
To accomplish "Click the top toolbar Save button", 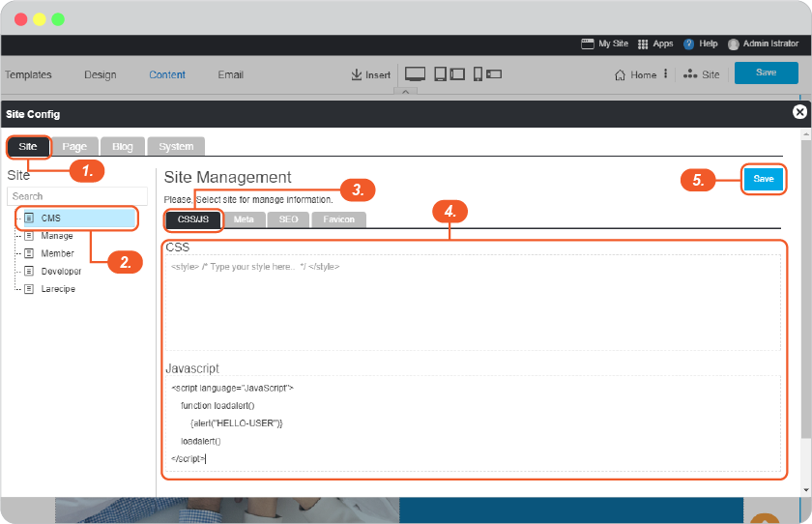I will (x=766, y=73).
